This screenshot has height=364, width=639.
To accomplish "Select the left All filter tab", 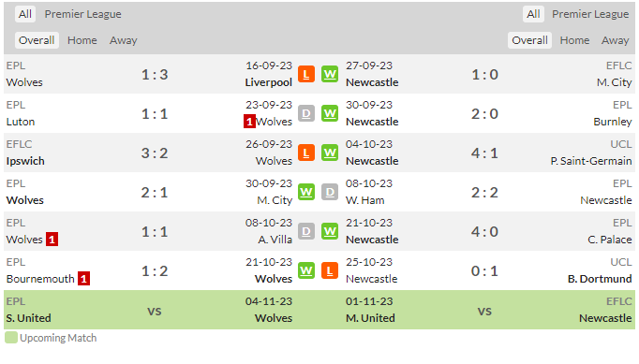I will point(25,14).
